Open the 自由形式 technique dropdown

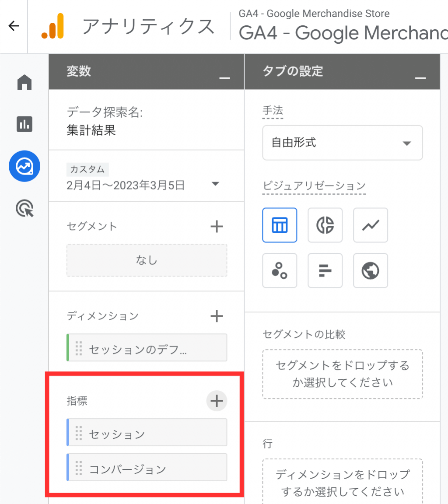pyautogui.click(x=343, y=143)
